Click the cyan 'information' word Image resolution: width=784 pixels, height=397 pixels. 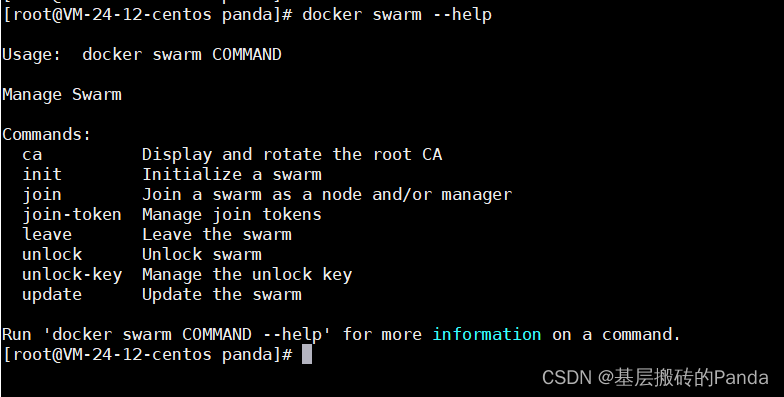coord(486,334)
